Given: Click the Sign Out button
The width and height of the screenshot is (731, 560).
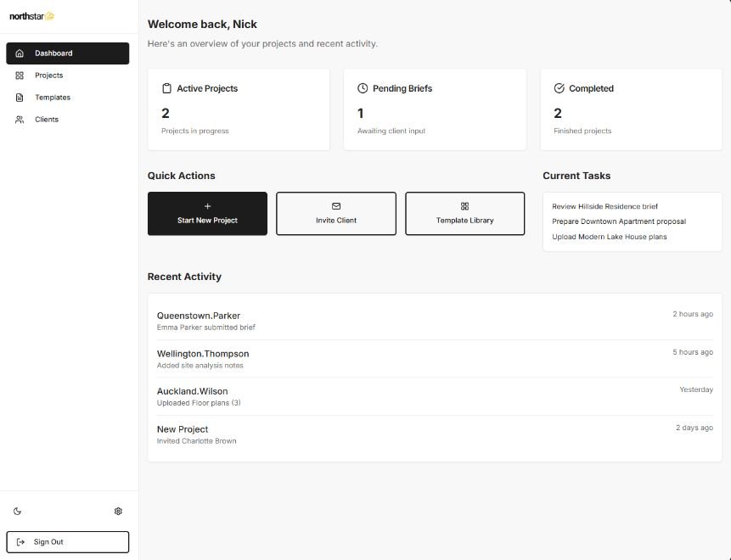Looking at the screenshot, I should coord(68,542).
